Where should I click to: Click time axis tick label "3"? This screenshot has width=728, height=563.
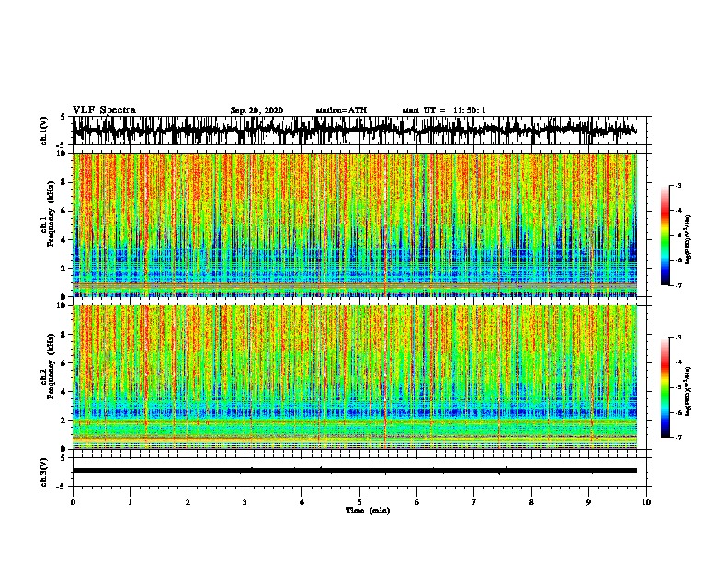[245, 502]
